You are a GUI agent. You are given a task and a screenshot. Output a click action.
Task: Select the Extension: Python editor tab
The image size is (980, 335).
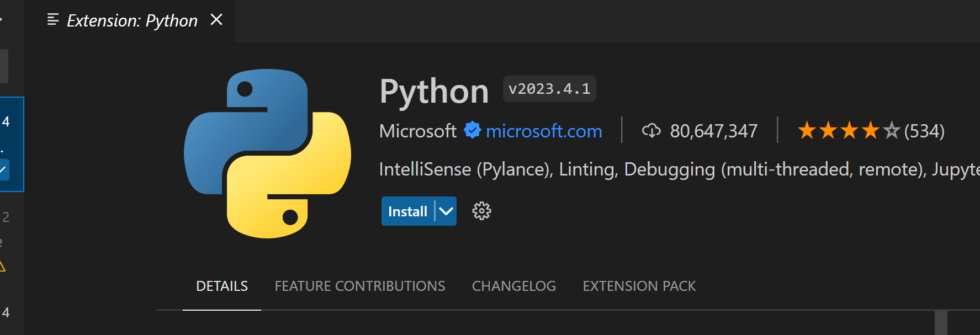[130, 20]
